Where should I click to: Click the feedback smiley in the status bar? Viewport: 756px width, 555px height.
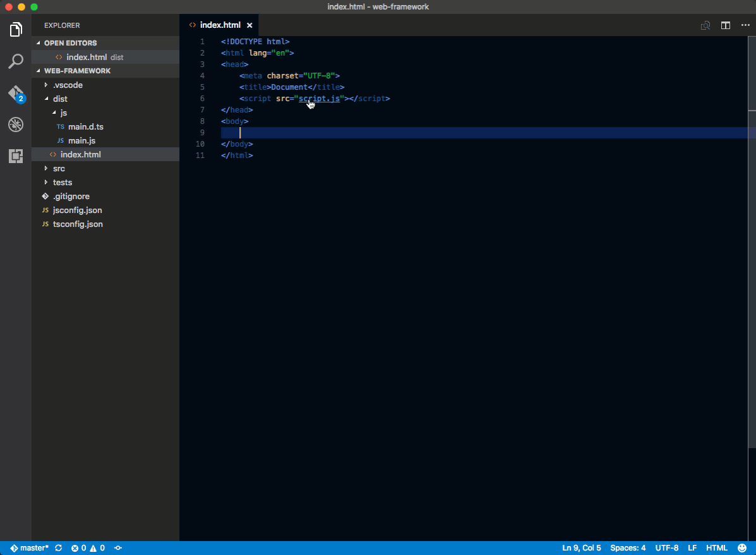coord(742,547)
